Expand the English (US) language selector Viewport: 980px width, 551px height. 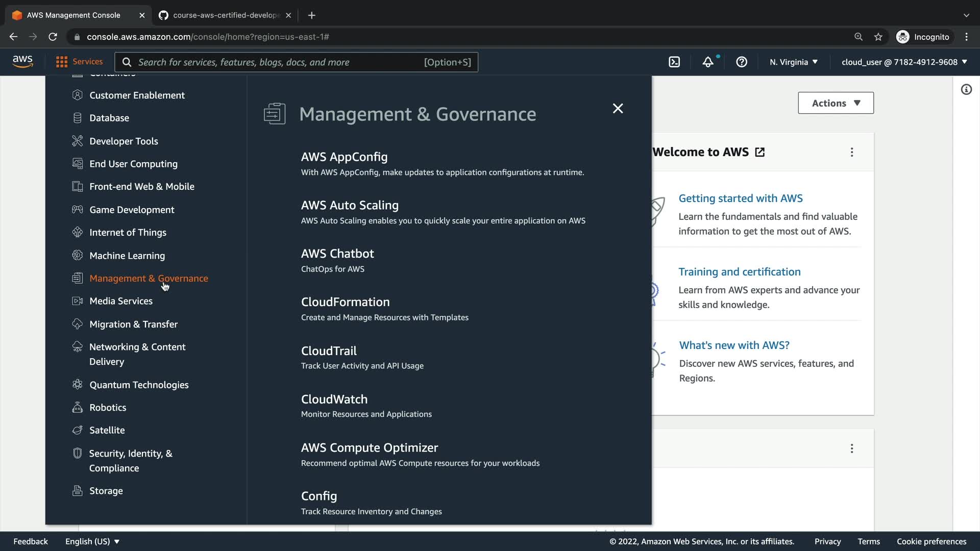[x=92, y=541]
